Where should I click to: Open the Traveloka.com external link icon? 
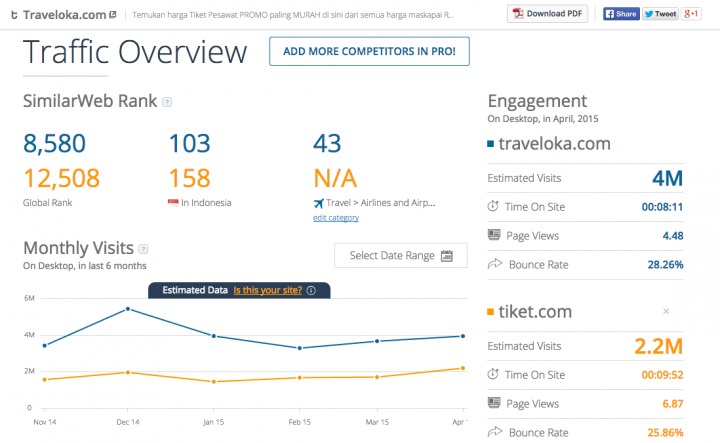tap(112, 15)
